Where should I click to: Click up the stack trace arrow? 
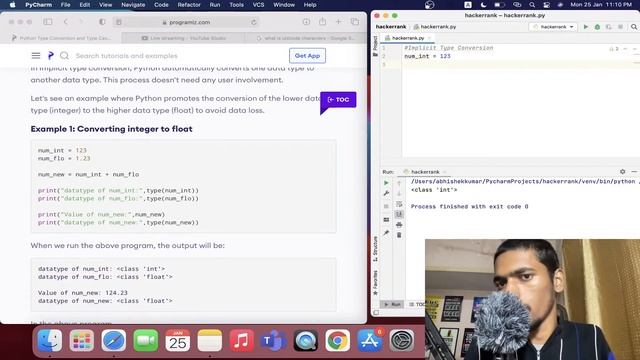399,183
